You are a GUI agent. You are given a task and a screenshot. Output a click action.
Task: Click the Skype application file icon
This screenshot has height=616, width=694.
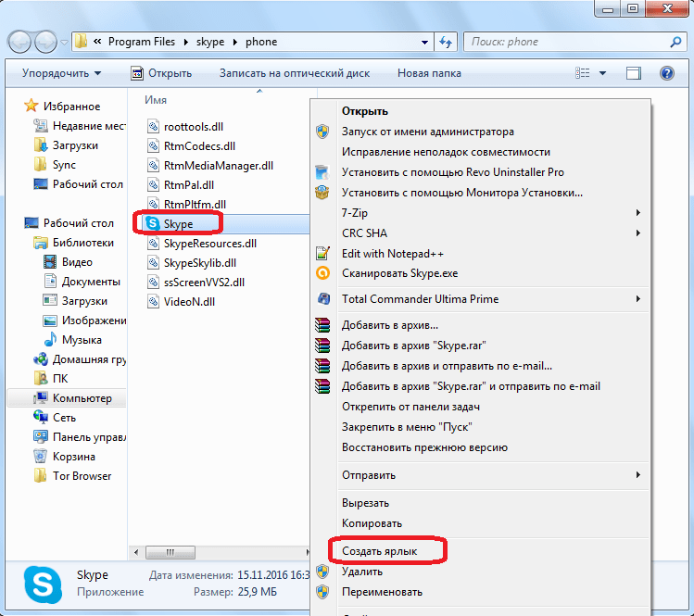click(153, 223)
